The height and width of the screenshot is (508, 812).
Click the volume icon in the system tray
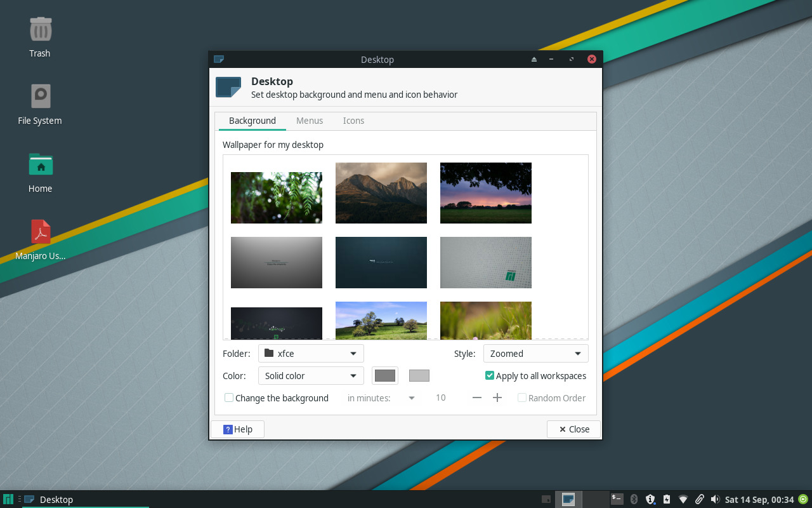click(x=716, y=499)
